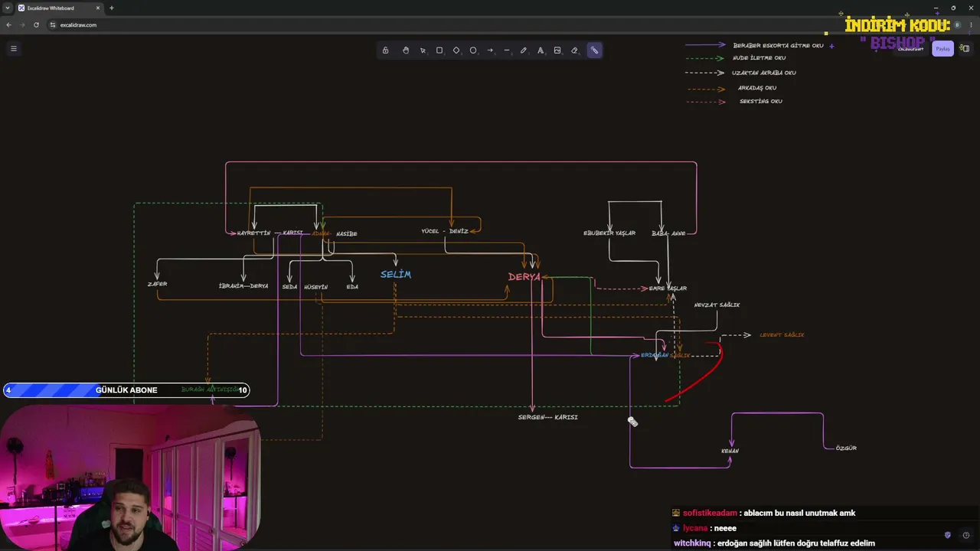Click the highlighted laser pointer tool
Screen dimensions: 980x551
tap(594, 51)
